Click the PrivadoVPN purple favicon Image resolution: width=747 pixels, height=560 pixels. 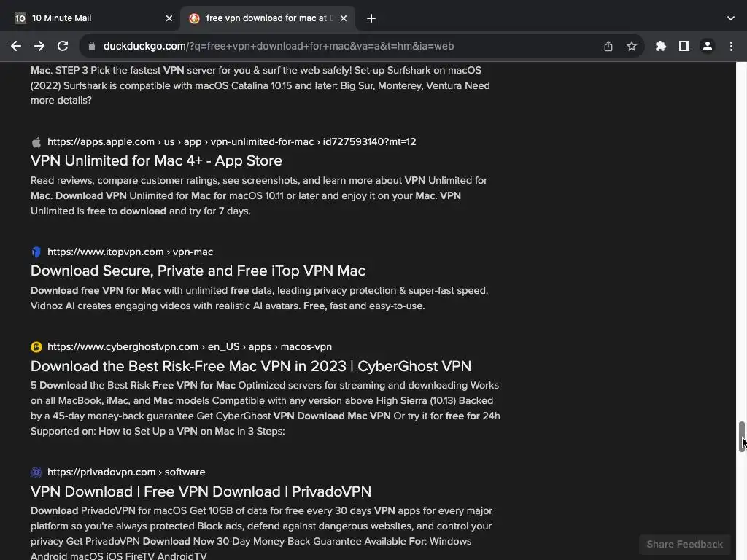(x=36, y=472)
